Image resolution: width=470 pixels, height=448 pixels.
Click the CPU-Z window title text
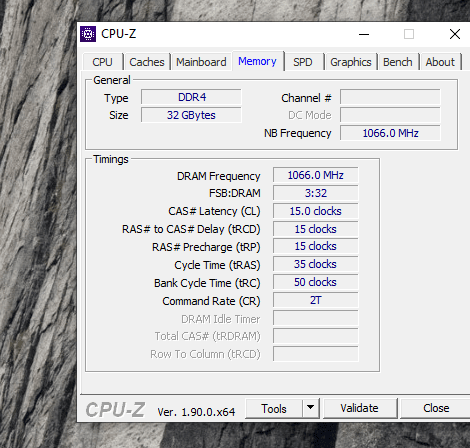(x=119, y=34)
